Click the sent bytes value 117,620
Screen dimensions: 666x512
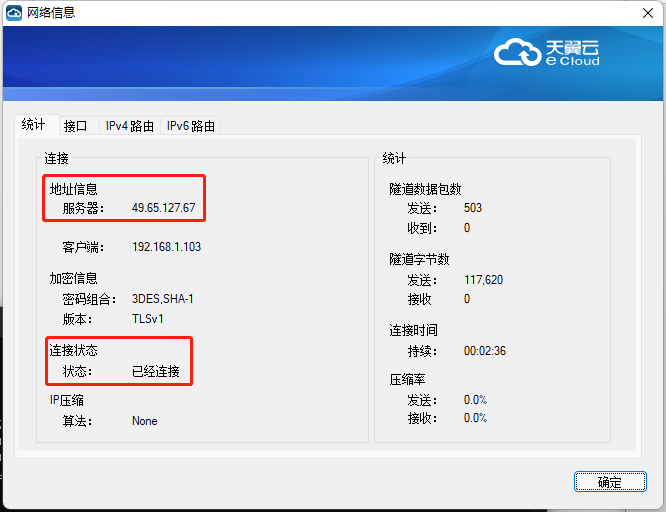(483, 280)
